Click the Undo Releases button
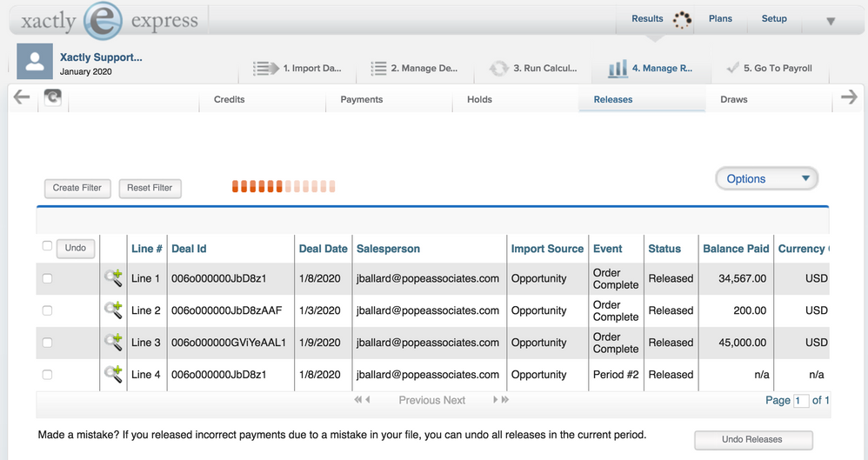 (751, 439)
